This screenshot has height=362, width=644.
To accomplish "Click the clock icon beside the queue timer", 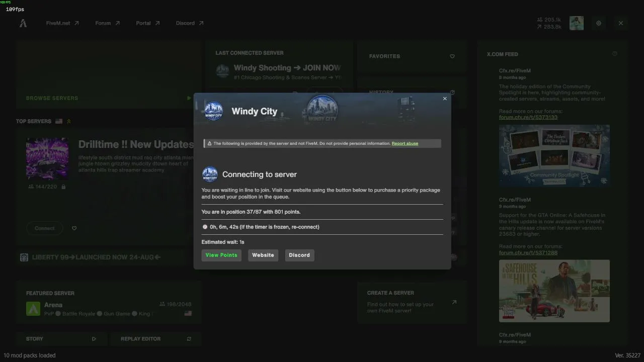I will [x=205, y=227].
